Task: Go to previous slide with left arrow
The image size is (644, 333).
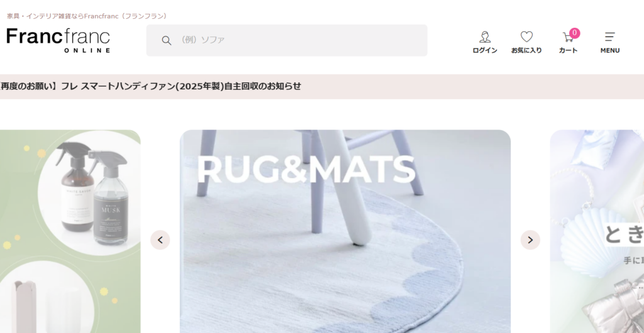Action: pyautogui.click(x=160, y=240)
